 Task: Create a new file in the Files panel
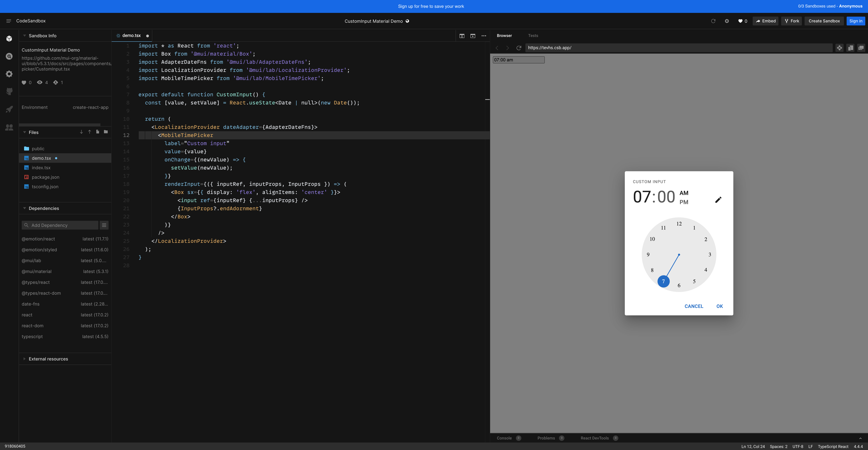[x=97, y=132]
